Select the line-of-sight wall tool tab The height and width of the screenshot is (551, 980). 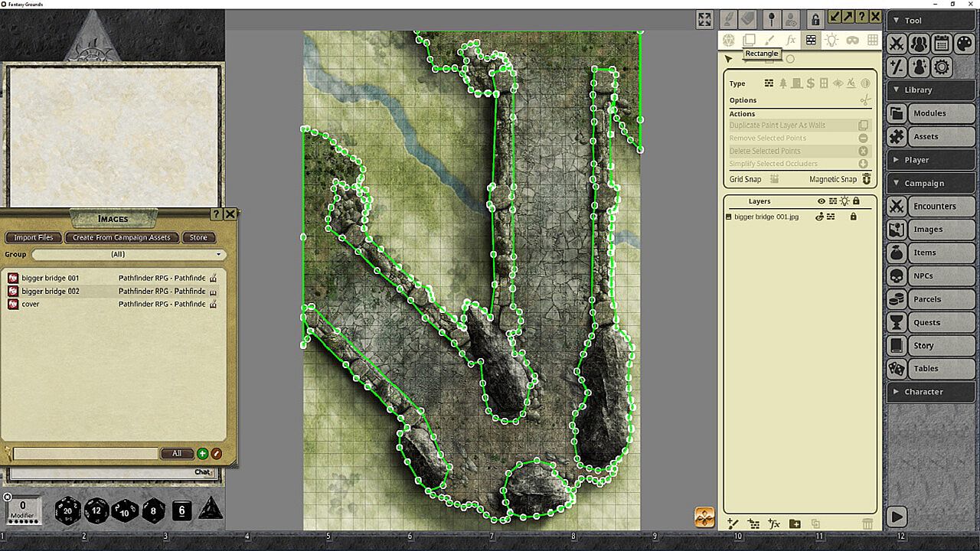(811, 40)
